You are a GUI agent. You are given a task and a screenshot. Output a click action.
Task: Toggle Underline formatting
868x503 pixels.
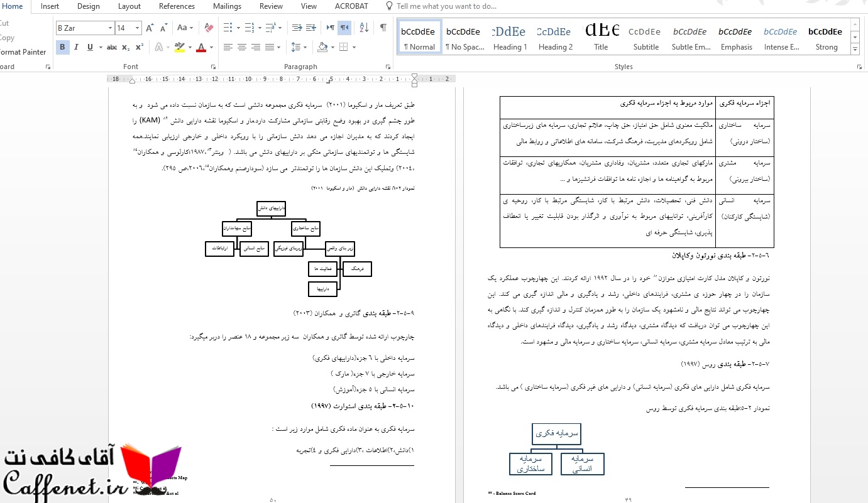(x=90, y=47)
